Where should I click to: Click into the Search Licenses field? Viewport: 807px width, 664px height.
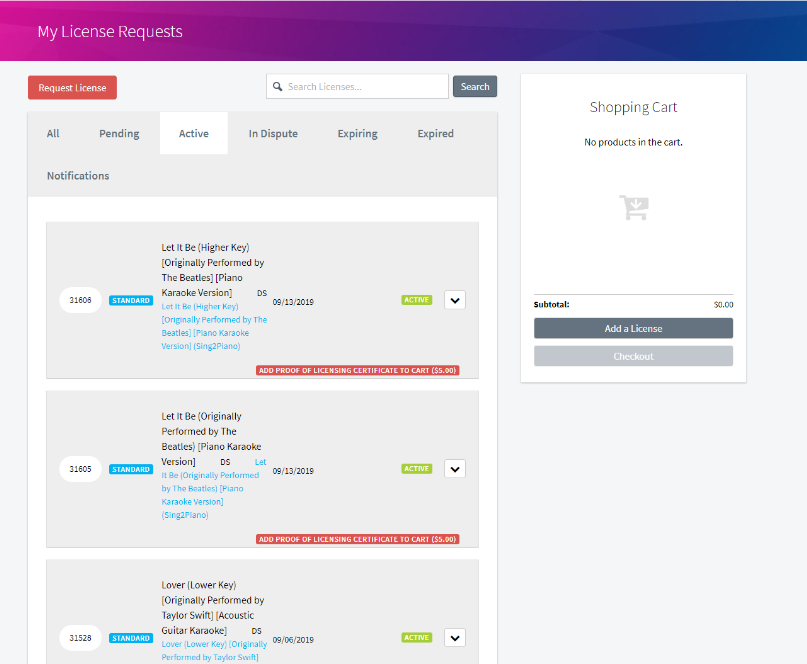click(x=357, y=86)
